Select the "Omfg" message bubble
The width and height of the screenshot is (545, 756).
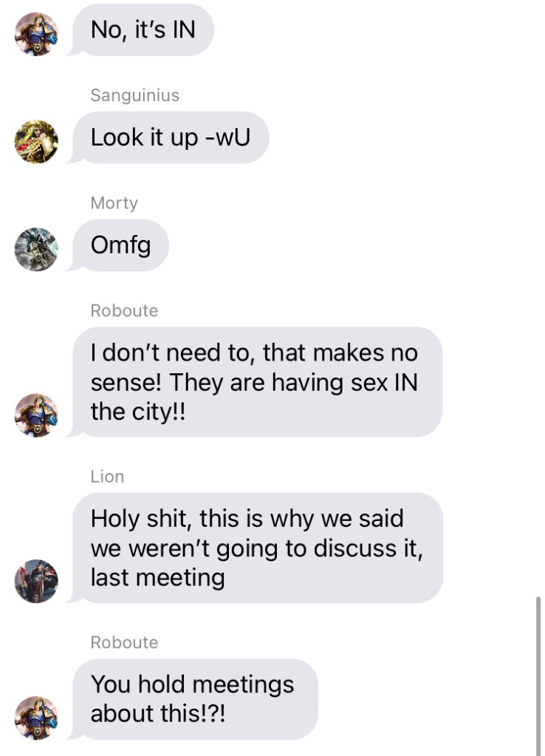click(x=120, y=245)
